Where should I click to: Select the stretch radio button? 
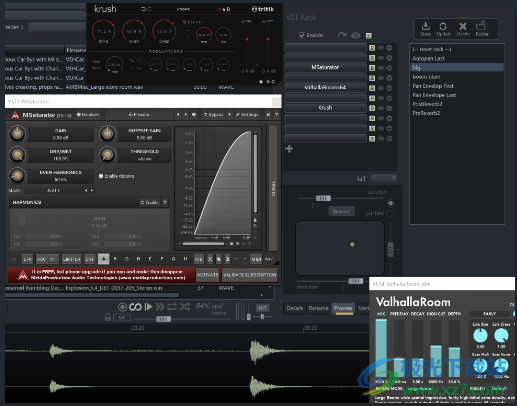(390, 203)
